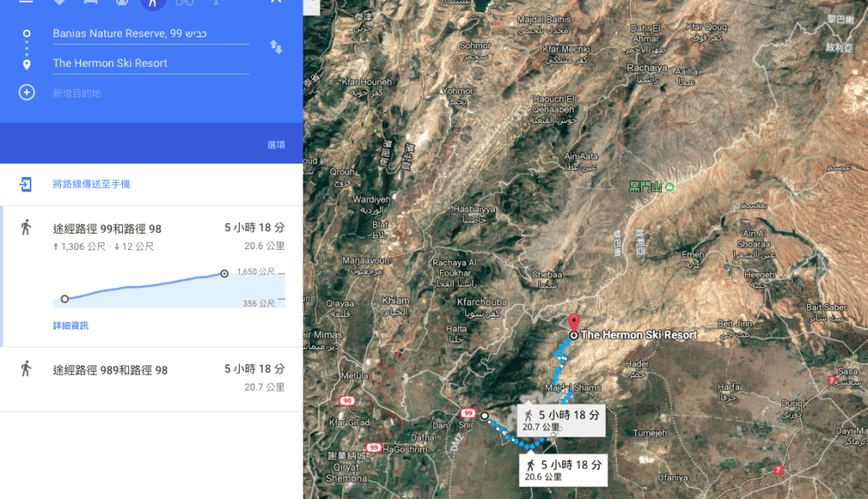This screenshot has width=868, height=499.
Task: Click the 20.7 公里 route label on map
Action: (561, 420)
